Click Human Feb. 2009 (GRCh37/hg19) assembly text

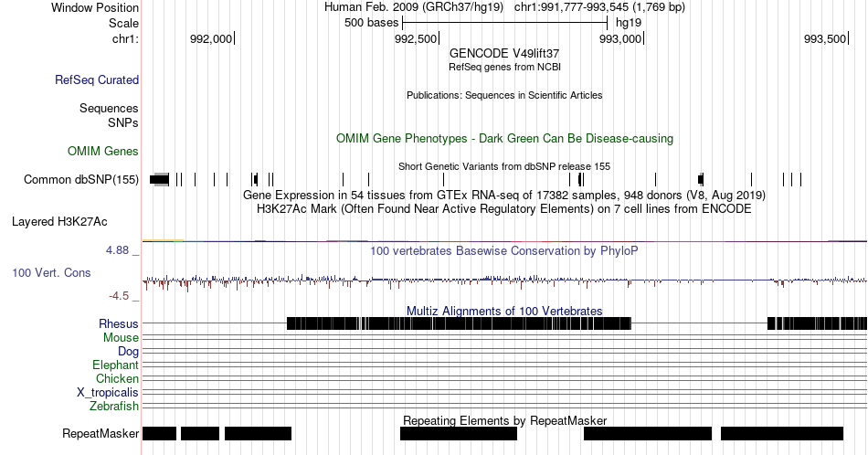click(414, 7)
